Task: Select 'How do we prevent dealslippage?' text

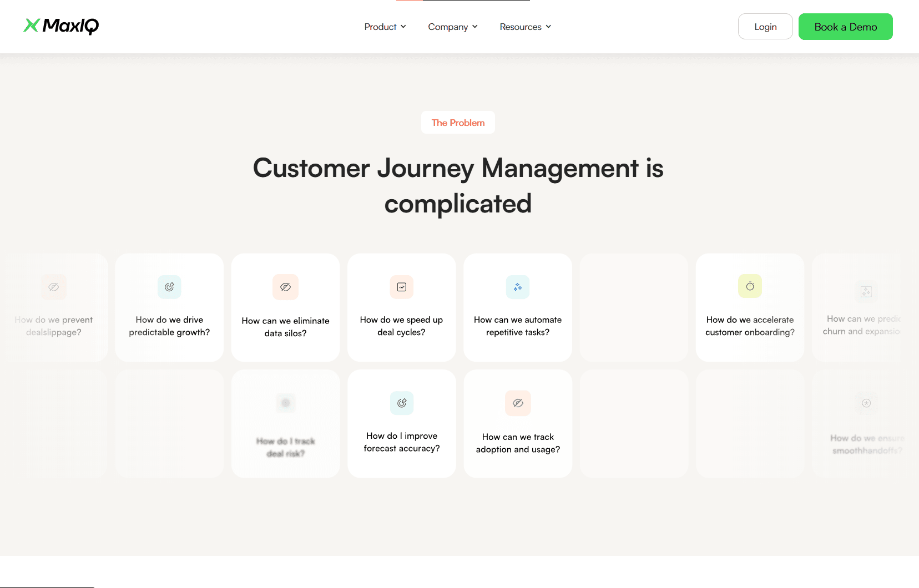Action: (x=54, y=326)
